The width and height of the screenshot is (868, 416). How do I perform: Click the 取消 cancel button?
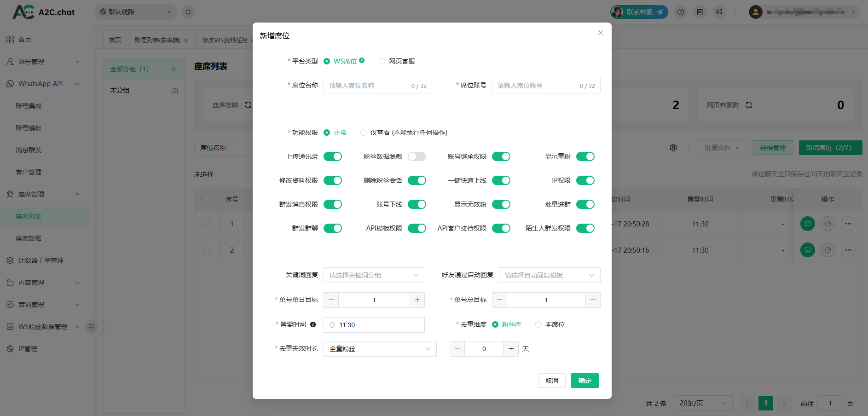tap(551, 381)
